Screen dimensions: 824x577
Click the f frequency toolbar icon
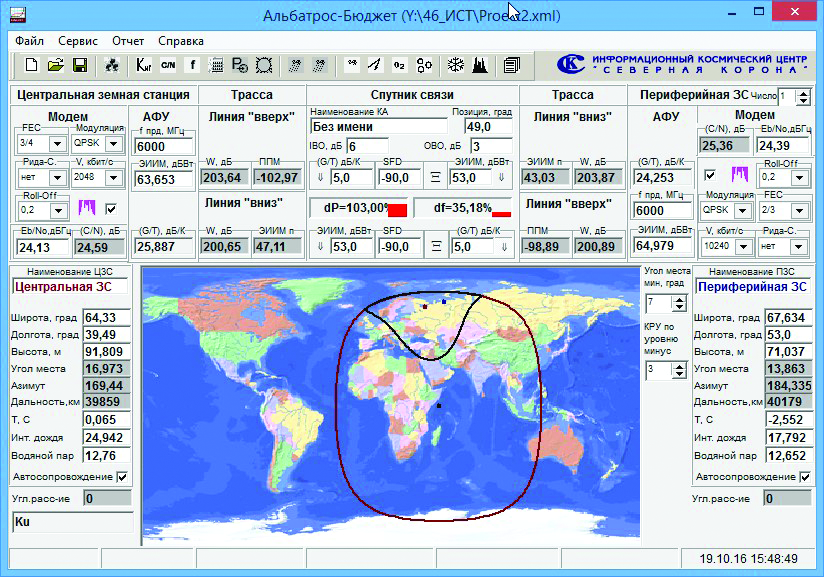[193, 65]
